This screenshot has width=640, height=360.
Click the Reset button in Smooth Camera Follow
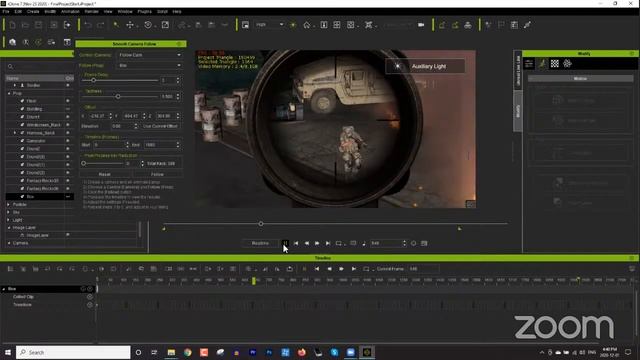[104, 174]
